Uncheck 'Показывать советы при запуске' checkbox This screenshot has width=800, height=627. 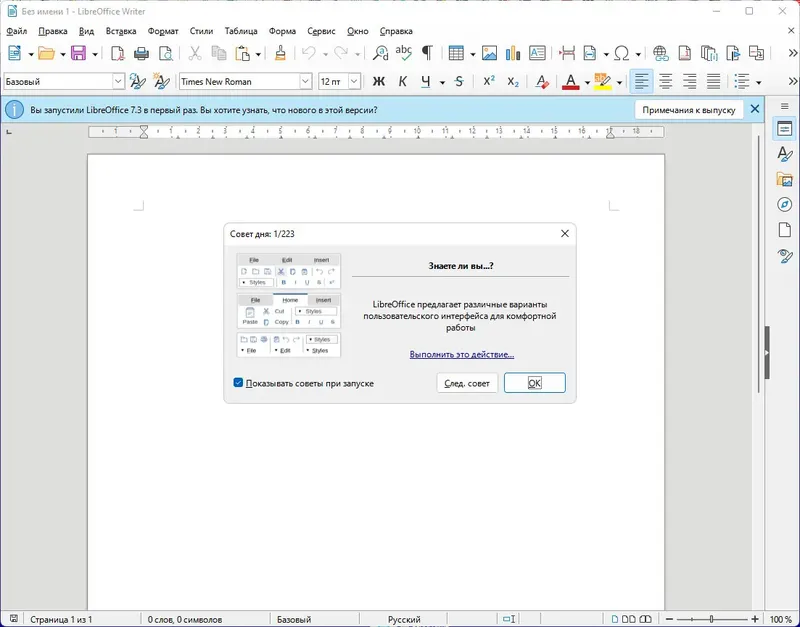tap(238, 383)
